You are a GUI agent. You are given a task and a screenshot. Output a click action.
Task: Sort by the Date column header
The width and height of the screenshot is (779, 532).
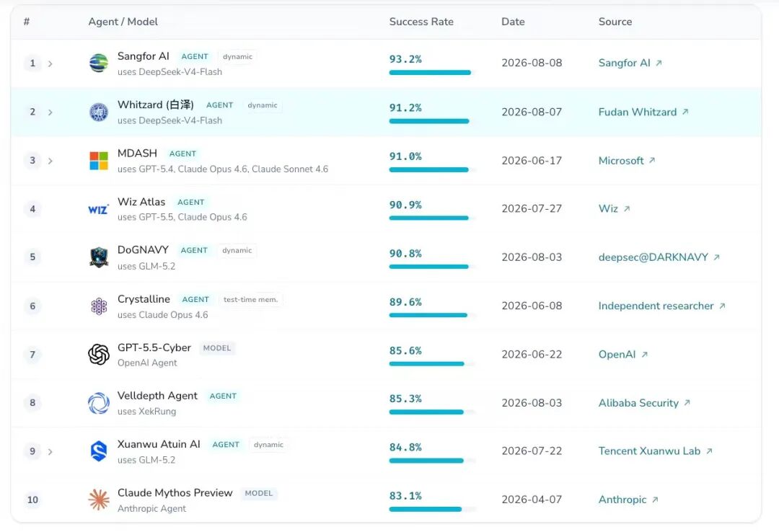point(513,22)
